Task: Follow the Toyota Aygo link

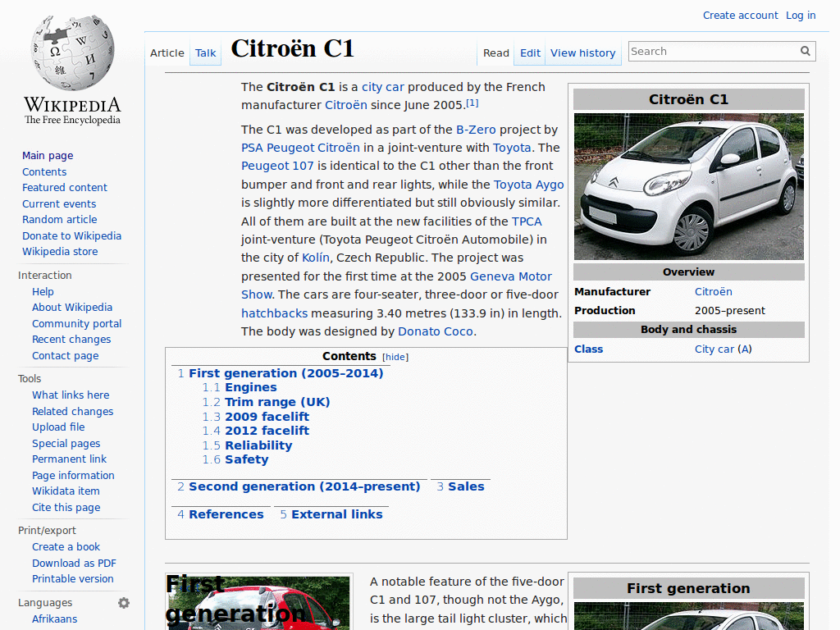Action: 529,185
